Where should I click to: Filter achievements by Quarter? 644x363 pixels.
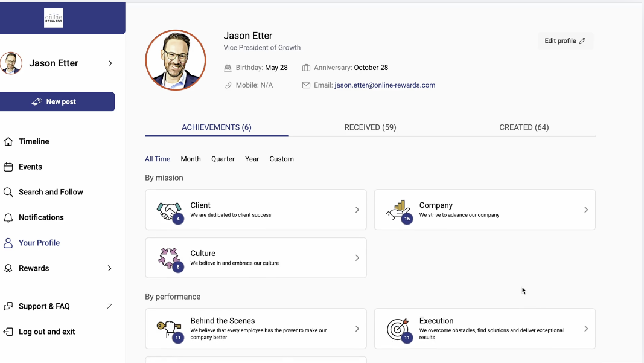pyautogui.click(x=223, y=159)
